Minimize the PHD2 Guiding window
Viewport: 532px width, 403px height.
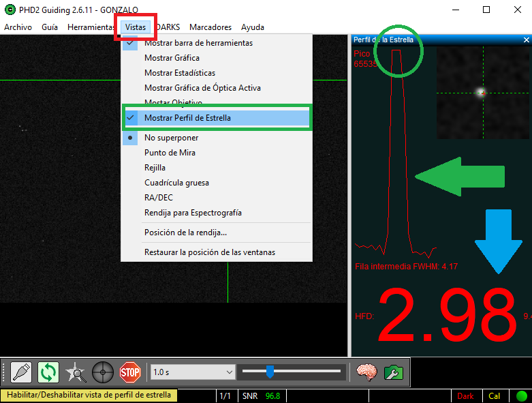[456, 10]
